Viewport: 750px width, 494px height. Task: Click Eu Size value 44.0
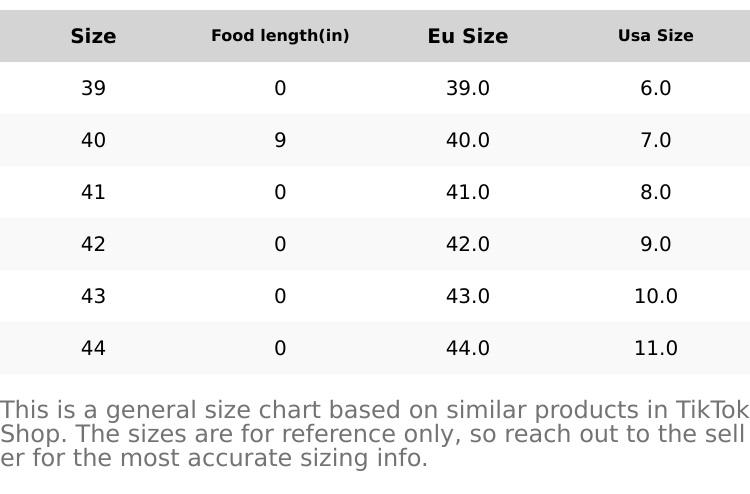(x=468, y=348)
